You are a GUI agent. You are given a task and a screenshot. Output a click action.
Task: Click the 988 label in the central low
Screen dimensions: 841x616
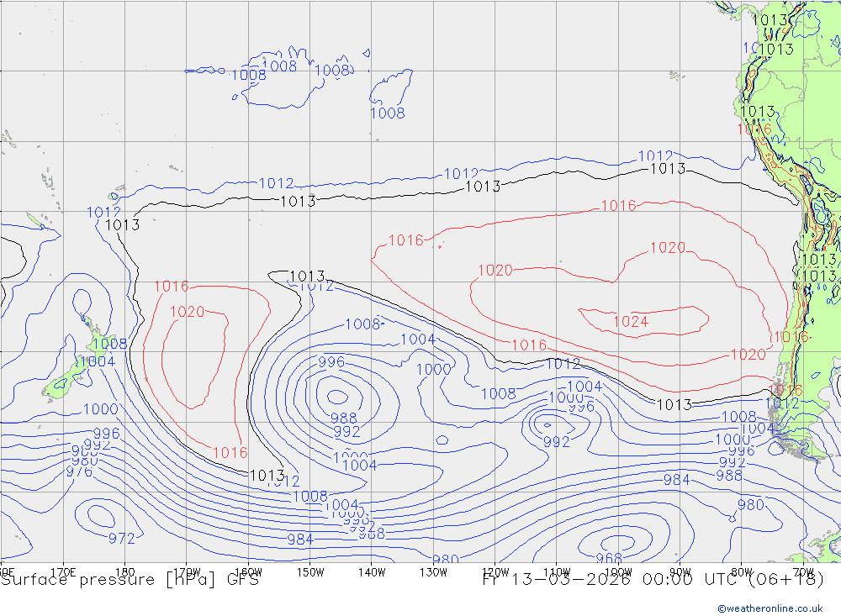pyautogui.click(x=344, y=419)
